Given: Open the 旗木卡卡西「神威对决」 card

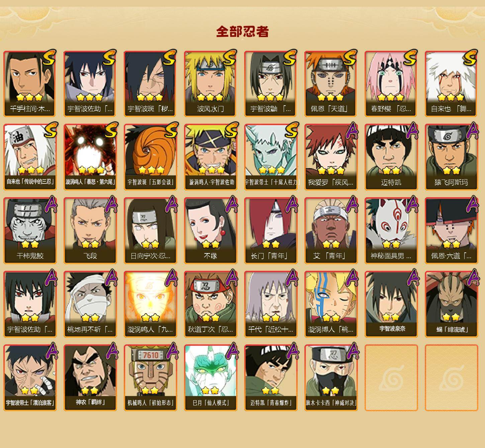Looking at the screenshot, I should point(331,378).
